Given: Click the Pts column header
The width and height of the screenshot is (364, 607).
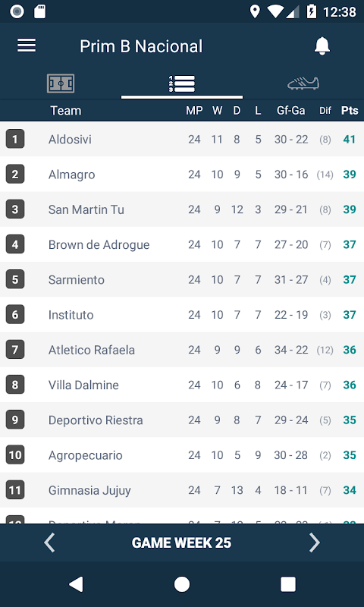Looking at the screenshot, I should (x=350, y=111).
